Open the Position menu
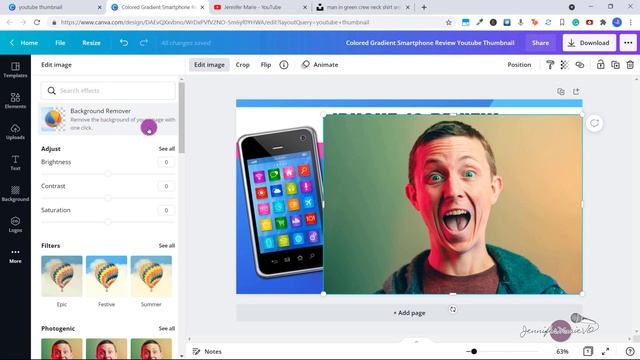The height and width of the screenshot is (360, 640). point(519,64)
